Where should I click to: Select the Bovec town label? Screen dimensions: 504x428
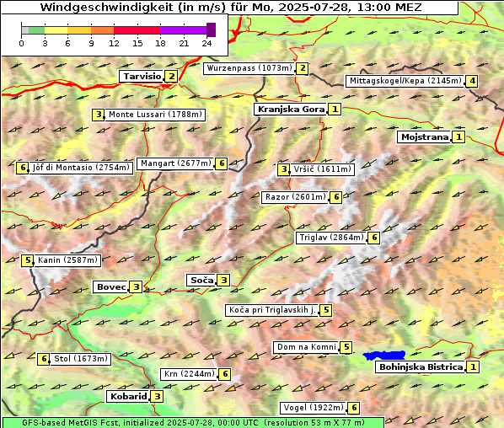pyautogui.click(x=111, y=287)
